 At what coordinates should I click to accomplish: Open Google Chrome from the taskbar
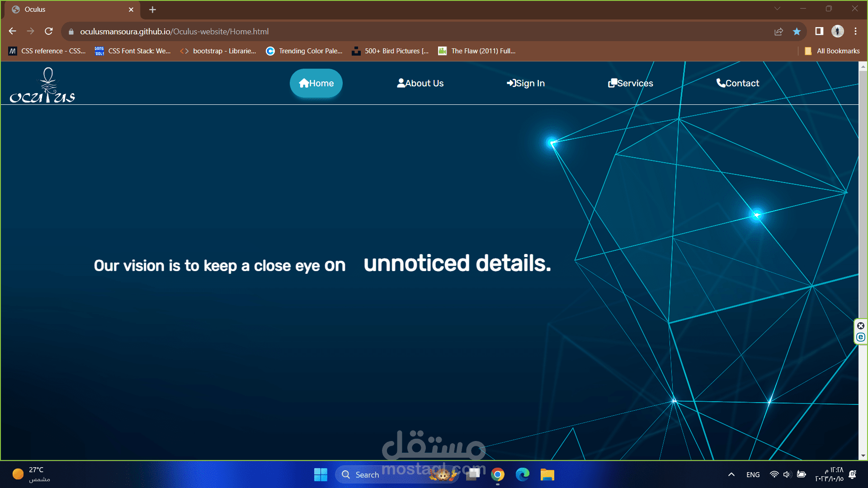[x=498, y=474]
